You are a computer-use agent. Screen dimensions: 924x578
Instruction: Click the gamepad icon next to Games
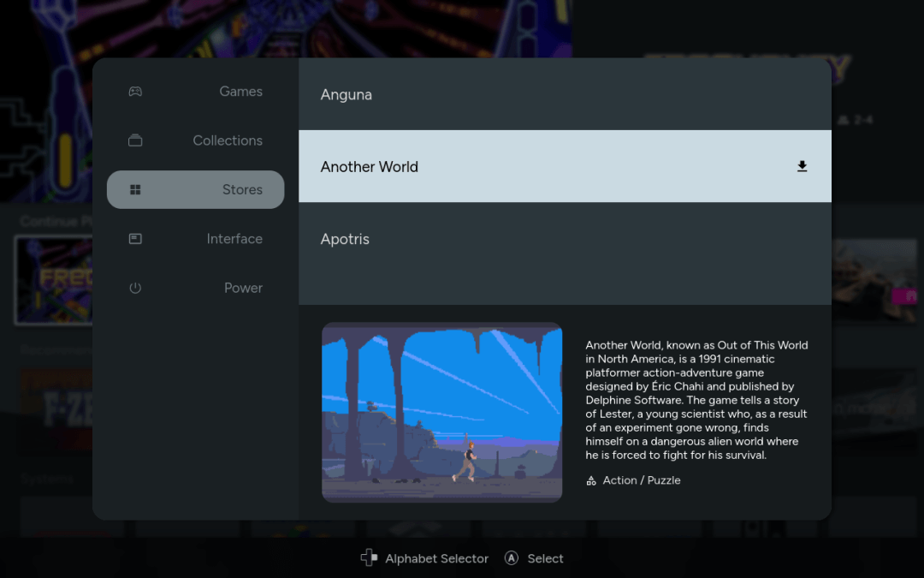[135, 91]
